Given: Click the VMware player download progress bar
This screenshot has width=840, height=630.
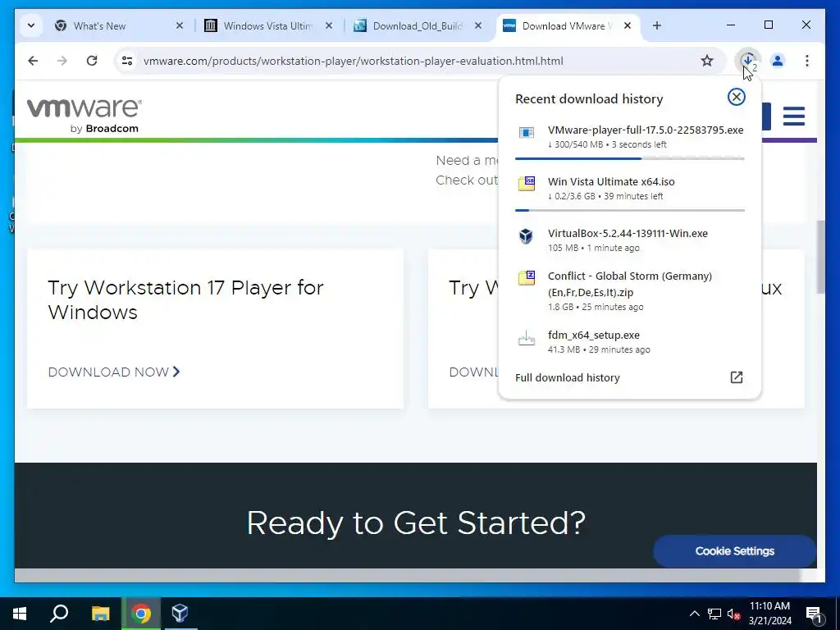Looking at the screenshot, I should point(629,158).
